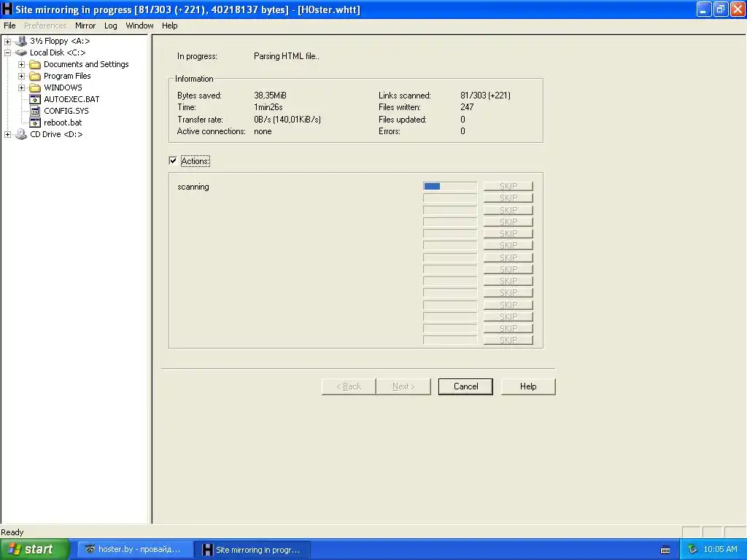Click the Back button
This screenshot has height=560, width=747.
point(349,386)
